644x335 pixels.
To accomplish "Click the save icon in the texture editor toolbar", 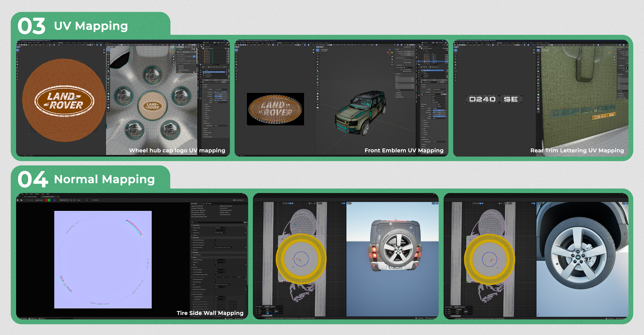I will pyautogui.click(x=18, y=200).
